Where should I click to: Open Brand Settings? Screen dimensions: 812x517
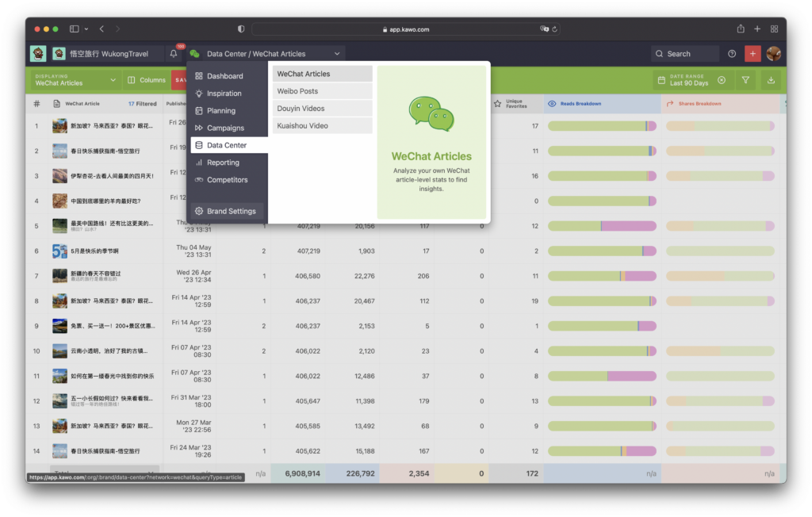pos(228,211)
